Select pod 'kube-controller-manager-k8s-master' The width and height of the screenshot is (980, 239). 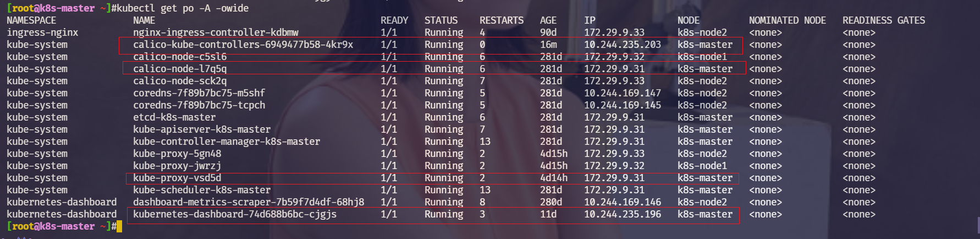pos(227,142)
